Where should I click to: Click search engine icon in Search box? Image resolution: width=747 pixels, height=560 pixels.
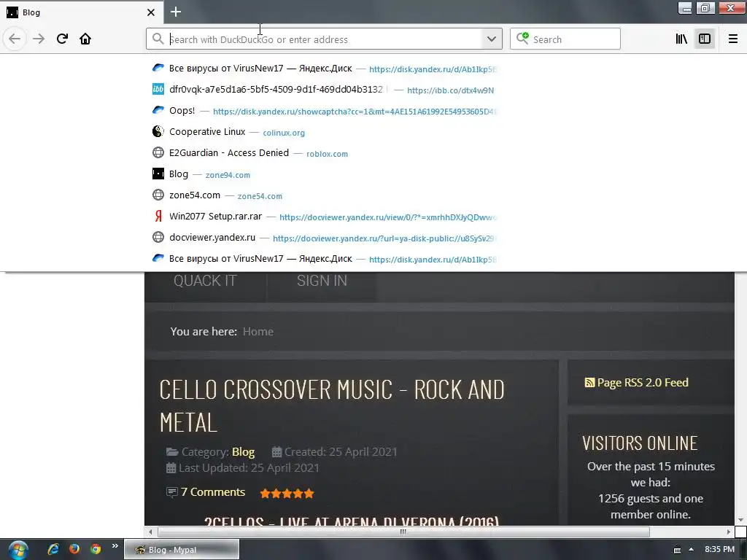[x=522, y=39]
